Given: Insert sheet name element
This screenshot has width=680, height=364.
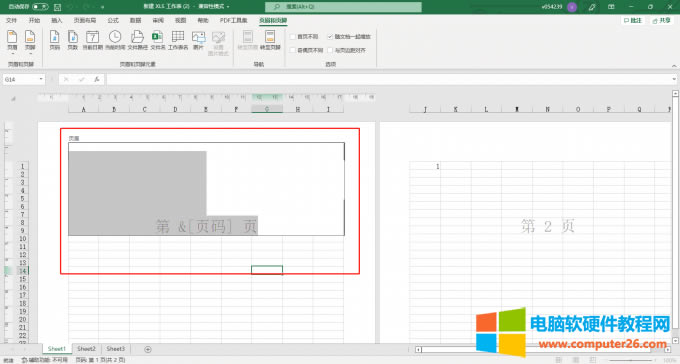Looking at the screenshot, I should click(x=178, y=40).
